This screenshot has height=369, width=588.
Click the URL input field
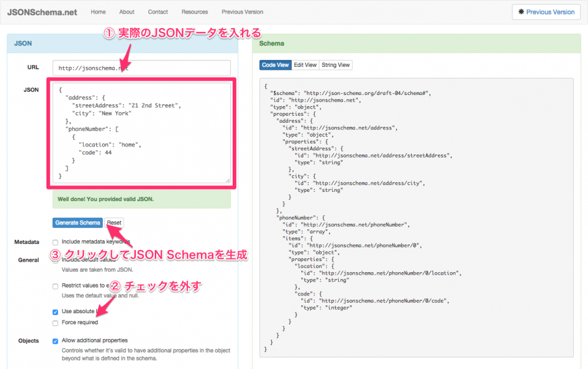click(x=141, y=68)
